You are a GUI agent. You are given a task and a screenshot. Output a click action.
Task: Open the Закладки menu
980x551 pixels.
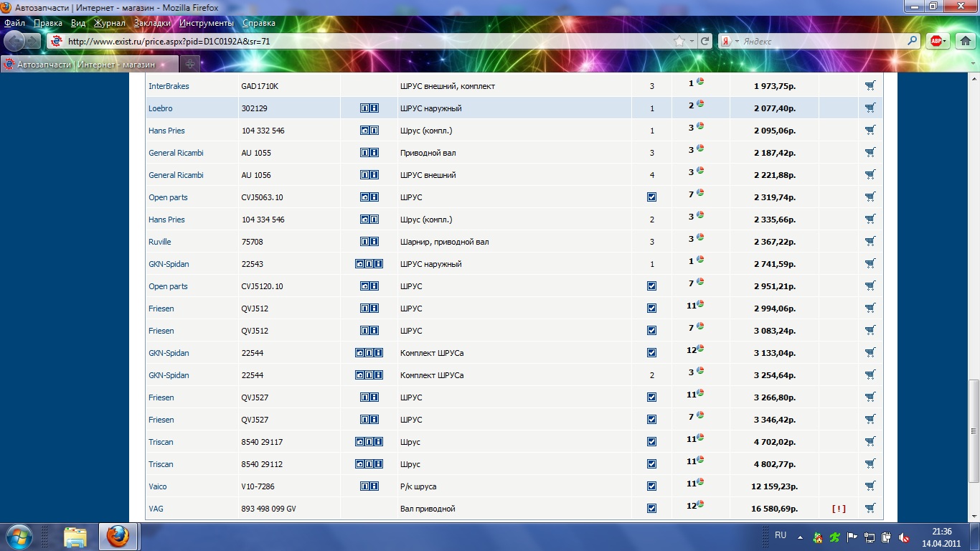152,23
